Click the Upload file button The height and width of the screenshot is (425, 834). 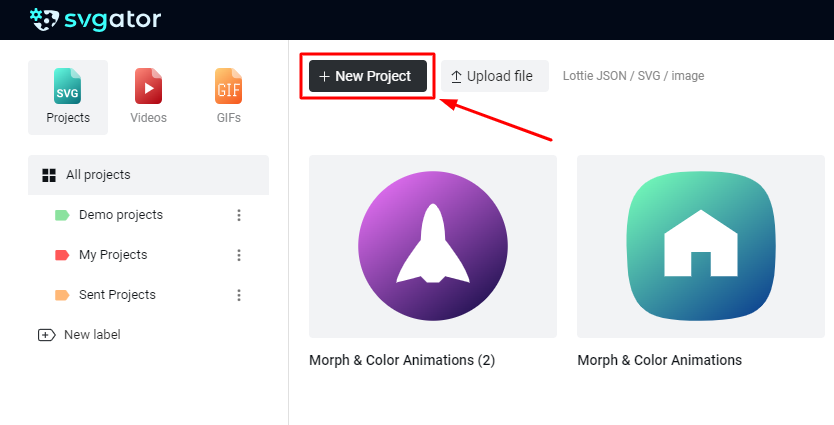pos(495,76)
